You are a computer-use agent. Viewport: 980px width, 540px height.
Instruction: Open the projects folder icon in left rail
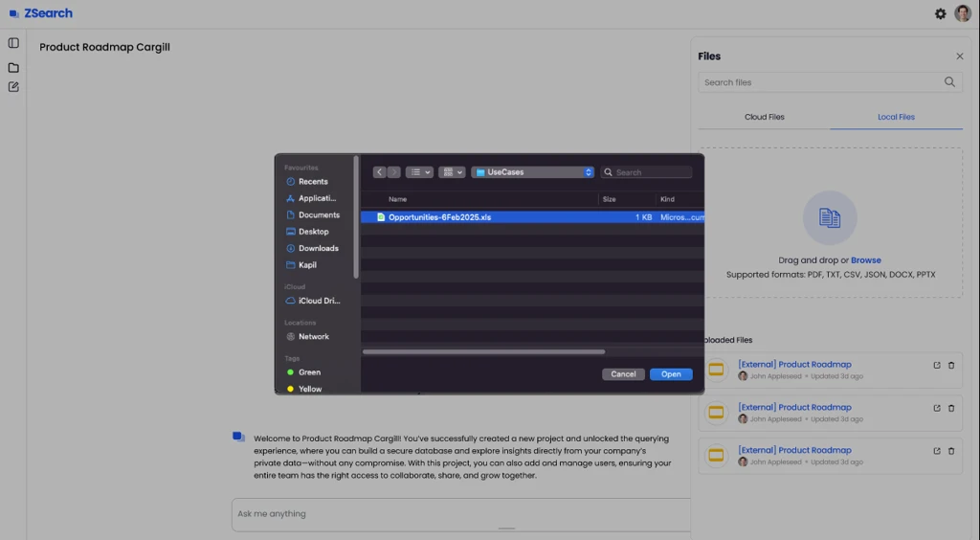pos(13,68)
